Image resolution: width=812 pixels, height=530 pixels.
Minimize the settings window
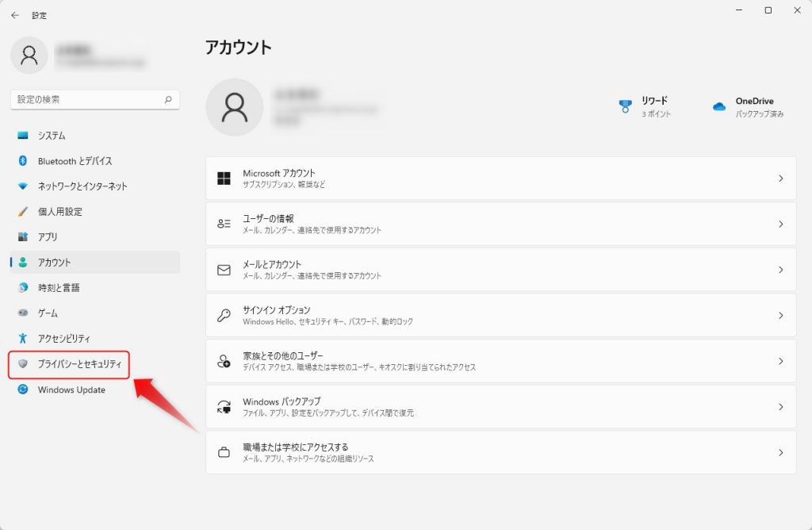click(x=739, y=10)
